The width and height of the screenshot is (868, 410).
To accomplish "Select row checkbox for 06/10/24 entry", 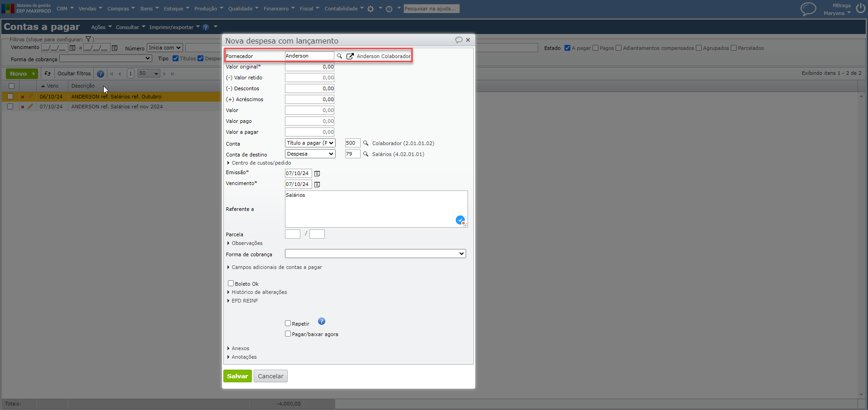I will coord(10,96).
